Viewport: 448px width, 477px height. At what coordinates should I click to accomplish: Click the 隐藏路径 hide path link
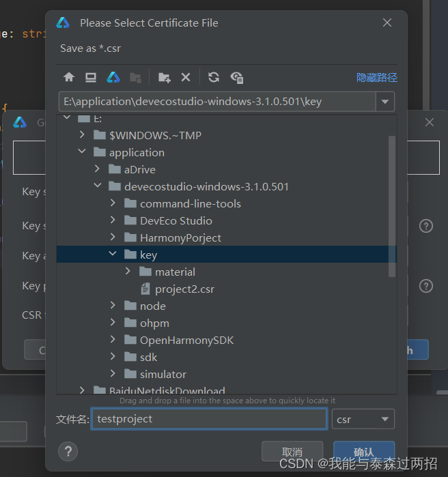click(x=377, y=78)
